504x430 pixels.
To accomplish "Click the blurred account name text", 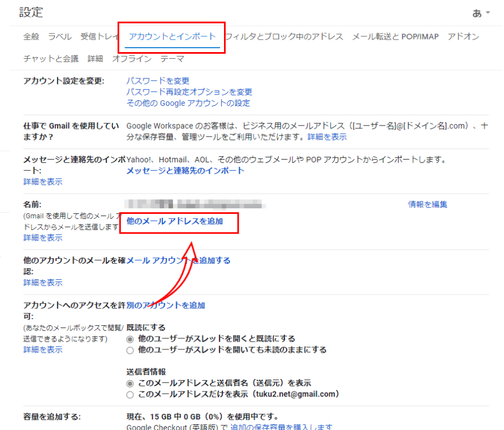I will (195, 204).
